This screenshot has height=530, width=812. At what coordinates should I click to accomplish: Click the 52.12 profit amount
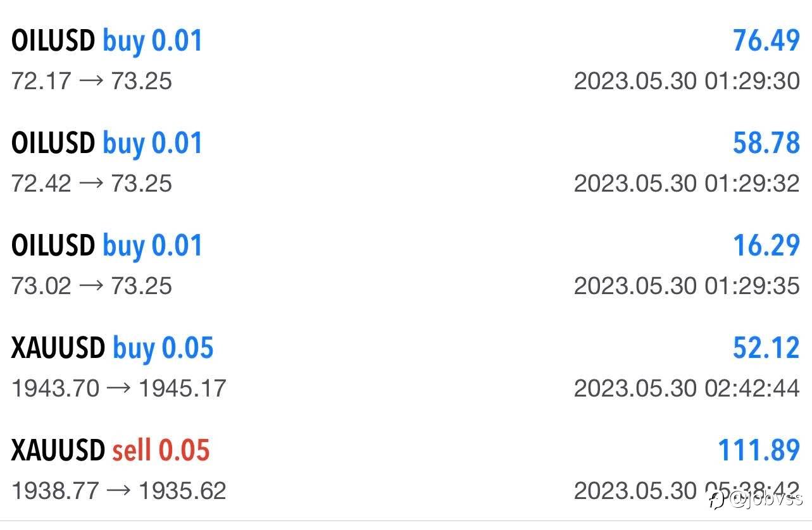pyautogui.click(x=766, y=348)
